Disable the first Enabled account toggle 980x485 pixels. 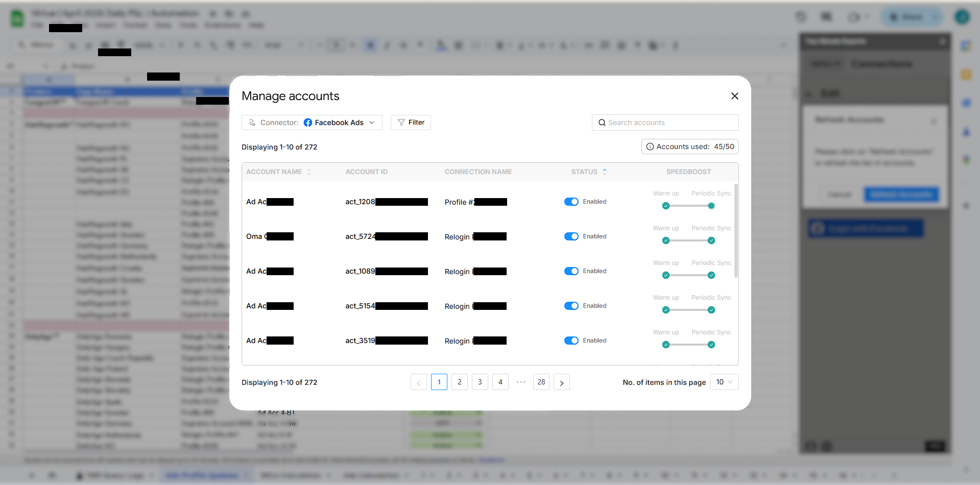pos(571,201)
